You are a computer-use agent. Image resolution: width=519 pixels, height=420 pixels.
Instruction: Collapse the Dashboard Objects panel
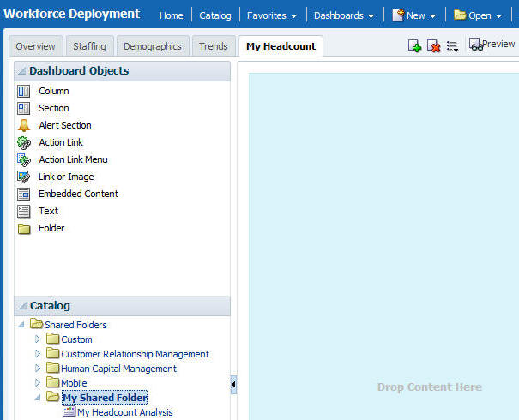(21, 71)
